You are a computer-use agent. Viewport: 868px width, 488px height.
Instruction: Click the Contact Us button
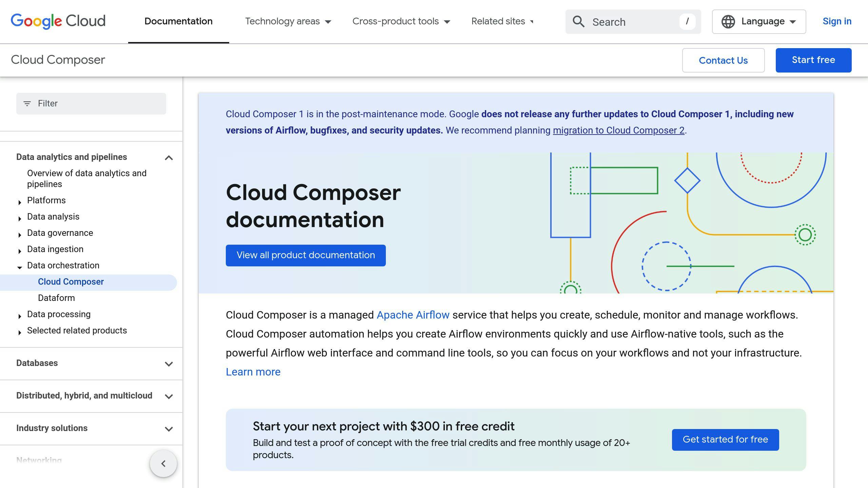coord(723,60)
